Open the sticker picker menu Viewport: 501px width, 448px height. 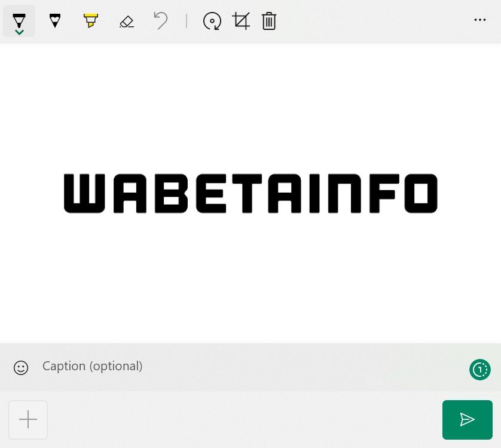212,21
